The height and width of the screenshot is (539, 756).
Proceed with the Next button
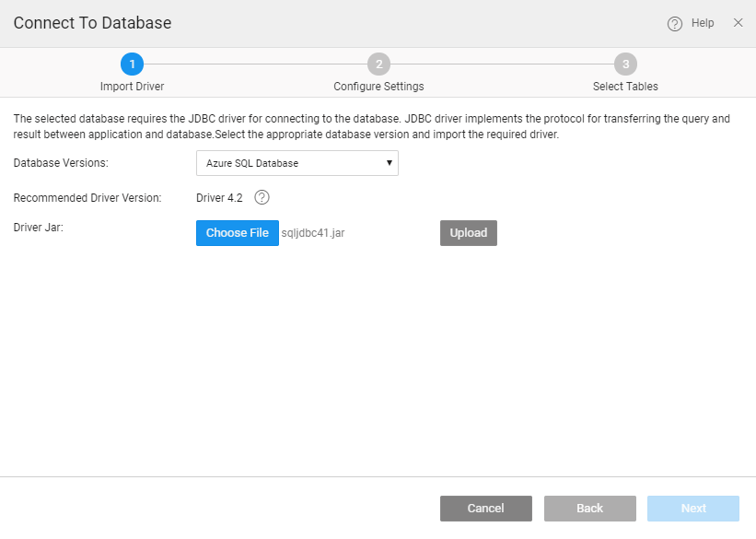pyautogui.click(x=692, y=509)
